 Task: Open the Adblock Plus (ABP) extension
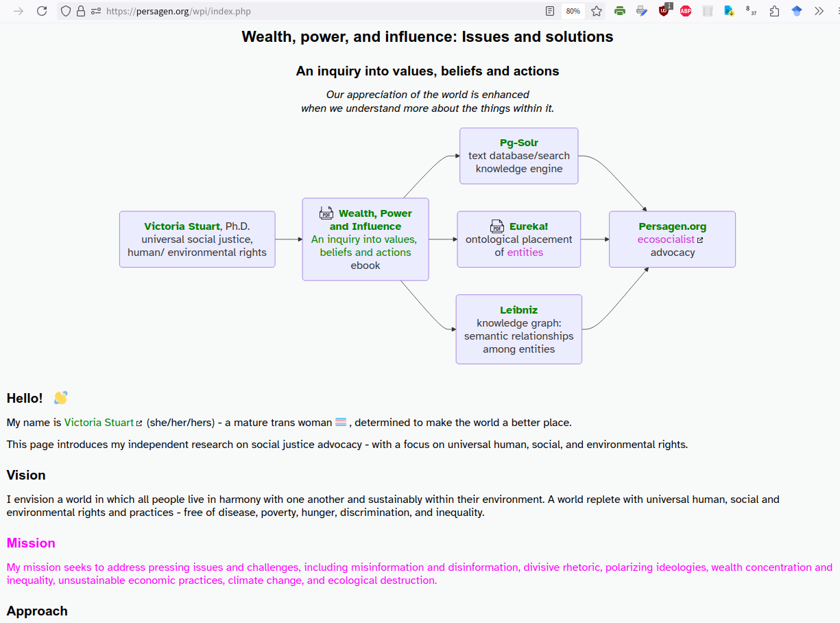tap(686, 11)
